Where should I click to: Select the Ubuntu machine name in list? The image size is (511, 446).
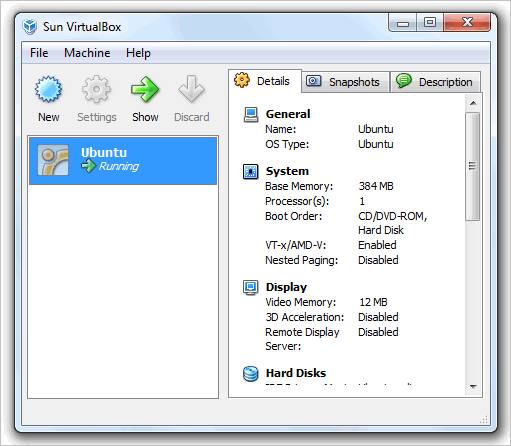pos(104,152)
